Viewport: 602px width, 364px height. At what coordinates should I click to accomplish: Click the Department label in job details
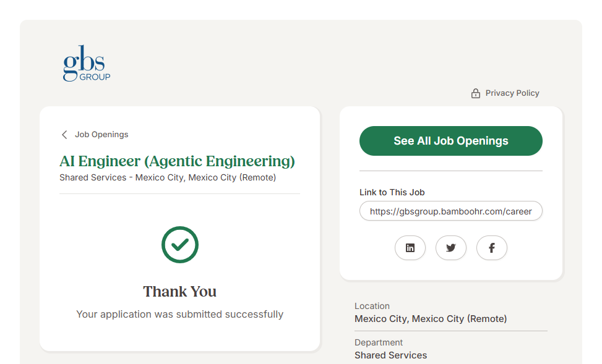[379, 342]
